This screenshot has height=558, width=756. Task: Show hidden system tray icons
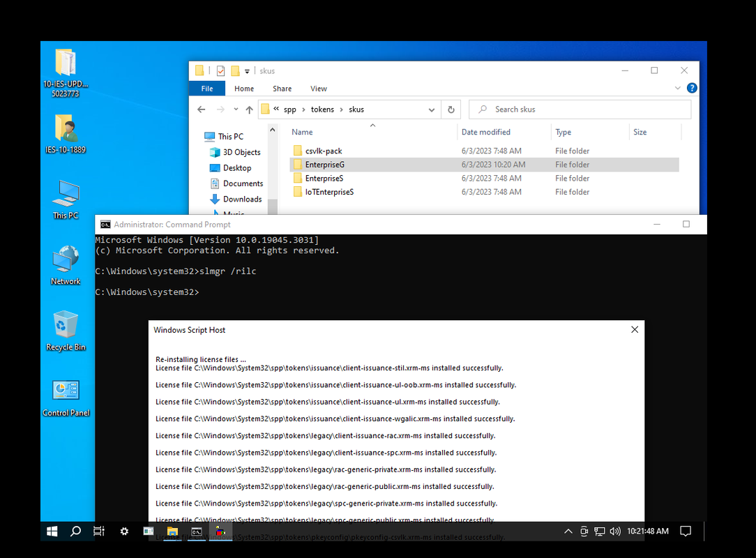pyautogui.click(x=568, y=531)
